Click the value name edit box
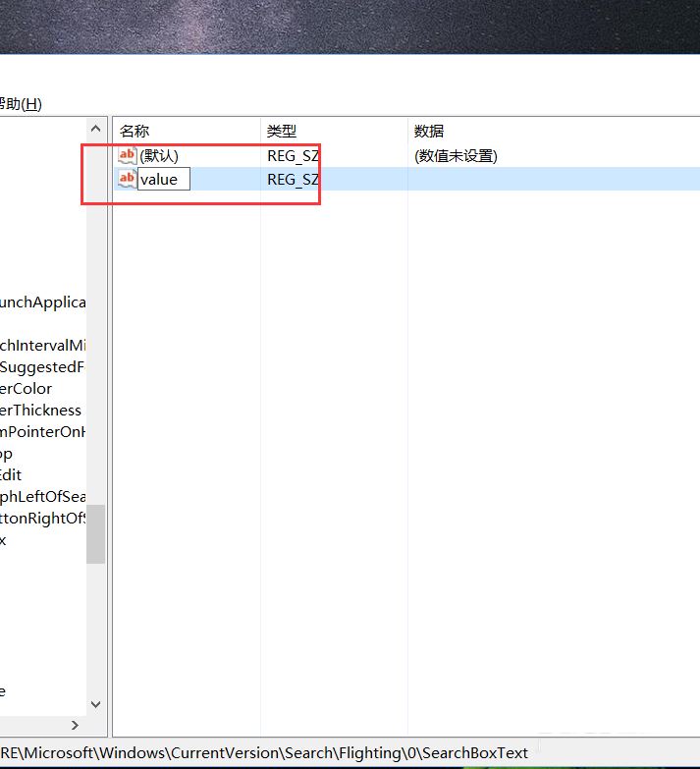Viewport: 700px width, 769px height. coord(163,179)
